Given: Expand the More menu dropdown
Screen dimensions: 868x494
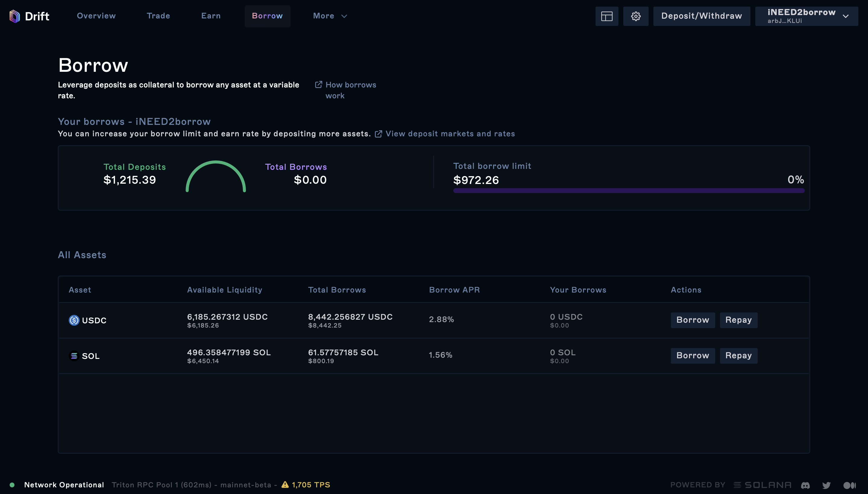Looking at the screenshot, I should 330,16.
